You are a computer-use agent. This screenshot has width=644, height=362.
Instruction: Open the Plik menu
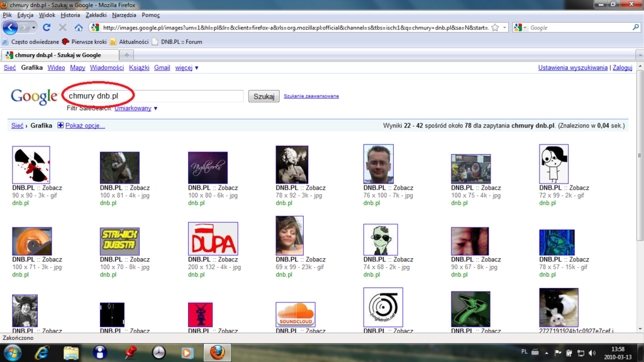click(x=7, y=15)
